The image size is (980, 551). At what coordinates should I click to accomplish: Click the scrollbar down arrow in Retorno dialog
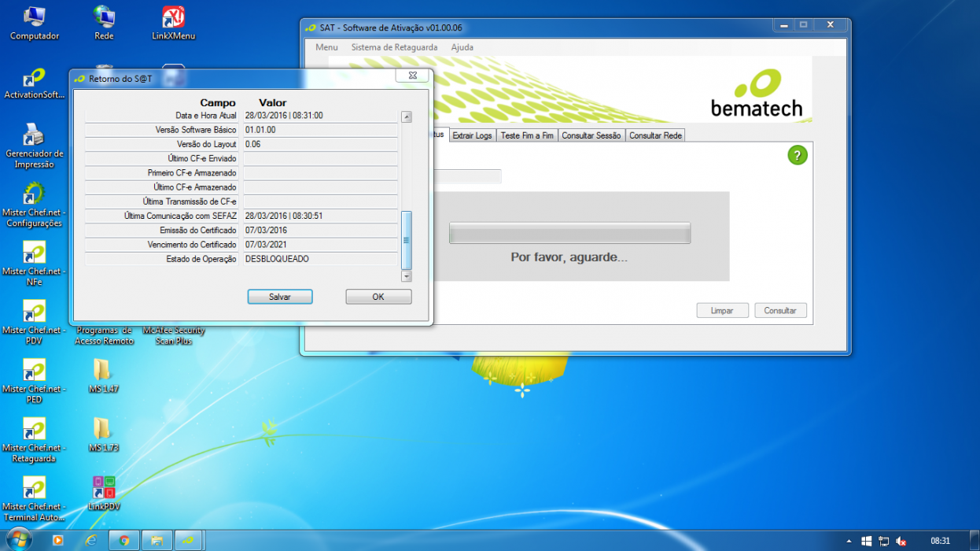pyautogui.click(x=407, y=276)
